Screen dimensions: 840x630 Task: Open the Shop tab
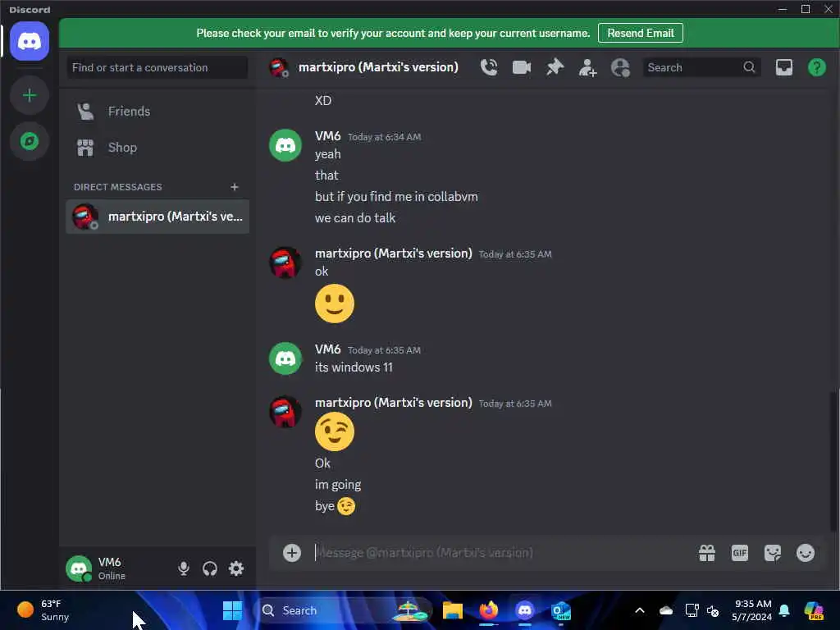(x=157, y=148)
